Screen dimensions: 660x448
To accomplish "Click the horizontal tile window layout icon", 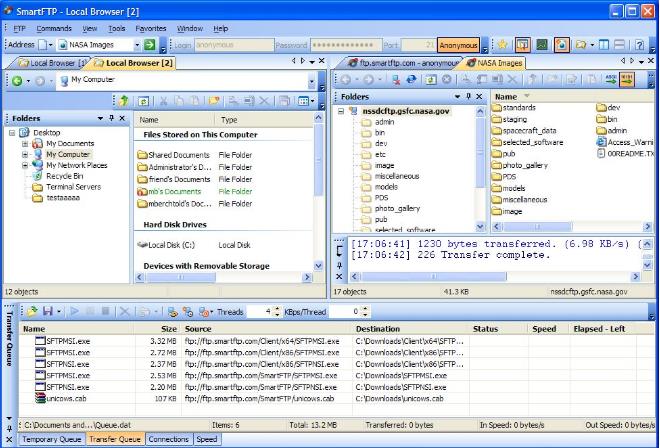I will tap(619, 45).
